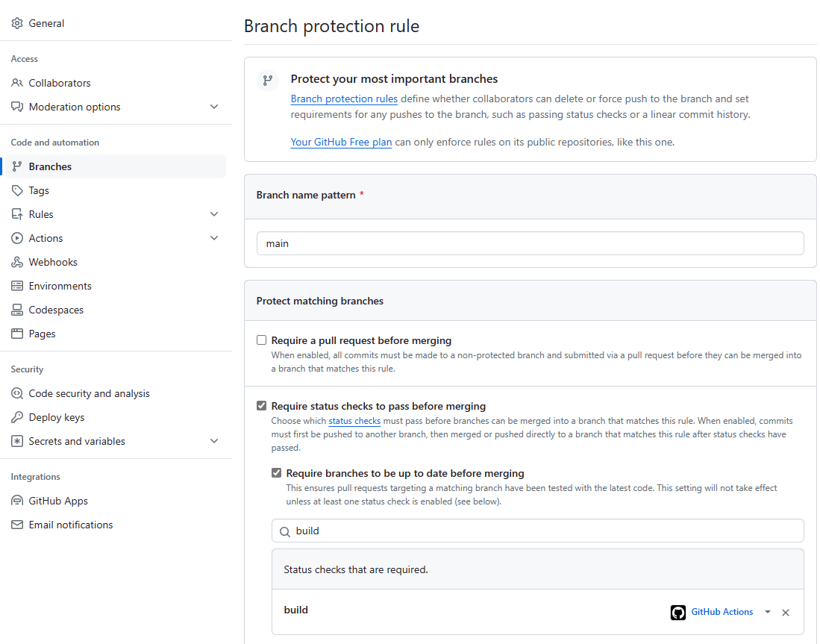
Task: Click the Tags label icon
Action: pyautogui.click(x=17, y=190)
